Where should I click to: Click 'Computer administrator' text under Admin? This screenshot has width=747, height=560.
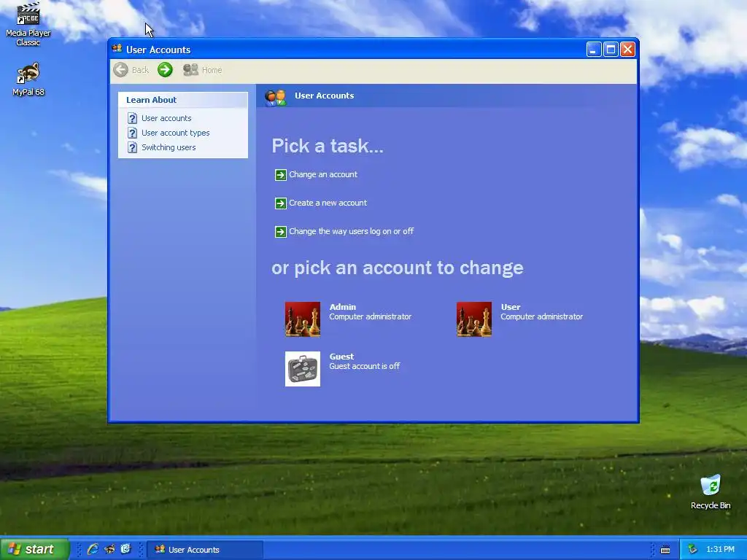(370, 316)
